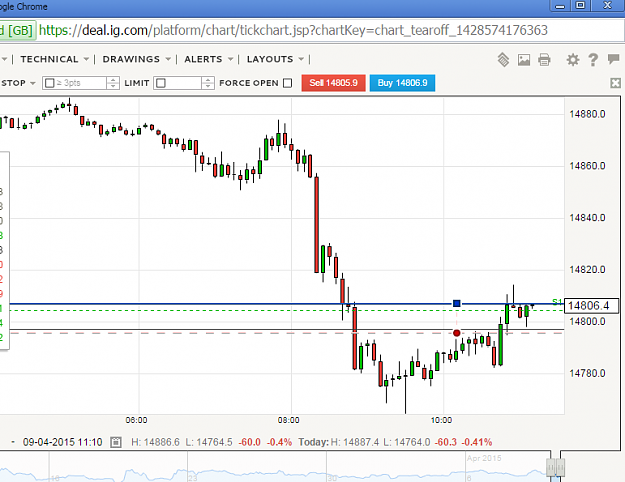Screen dimensions: 625x482
Task: Tick the LIMIT checkbox
Action: (x=161, y=83)
